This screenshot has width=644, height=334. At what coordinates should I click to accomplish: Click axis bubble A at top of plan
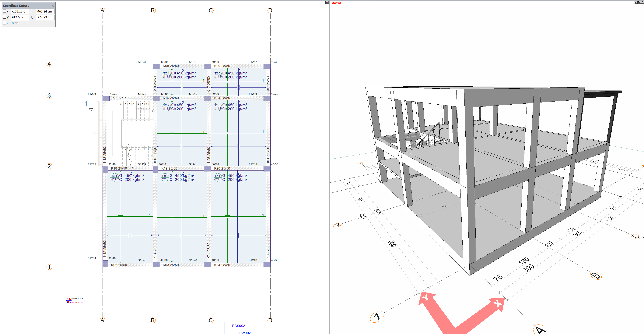(x=103, y=11)
